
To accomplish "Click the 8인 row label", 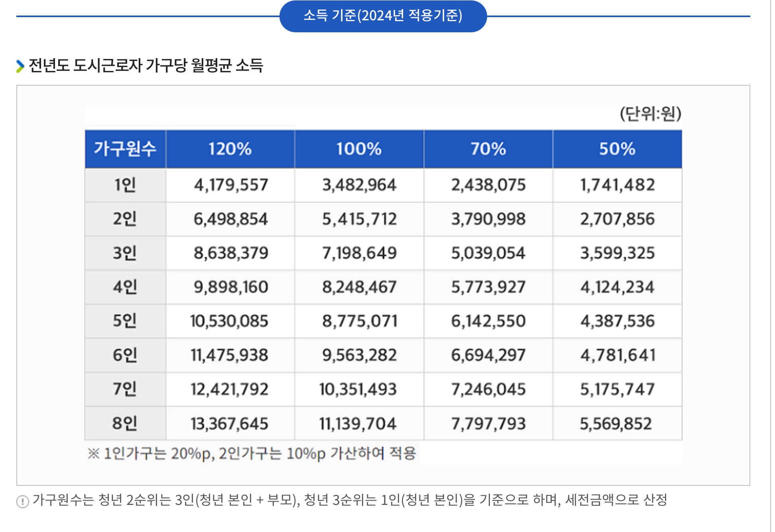I will tap(125, 423).
